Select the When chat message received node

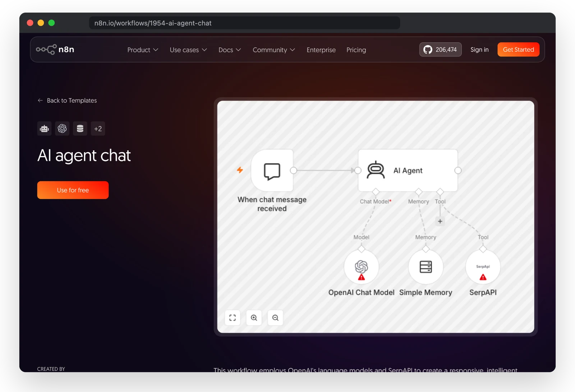(x=272, y=171)
